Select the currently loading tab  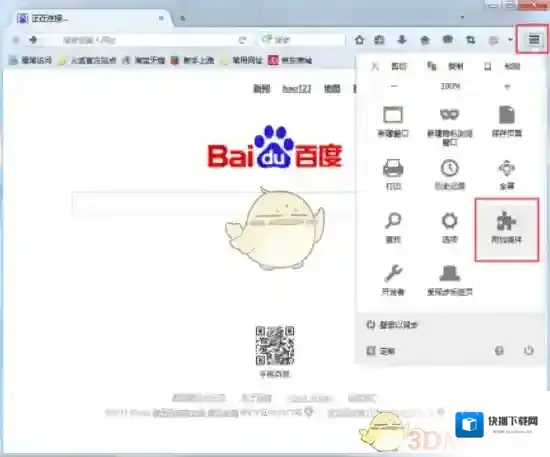click(x=92, y=18)
